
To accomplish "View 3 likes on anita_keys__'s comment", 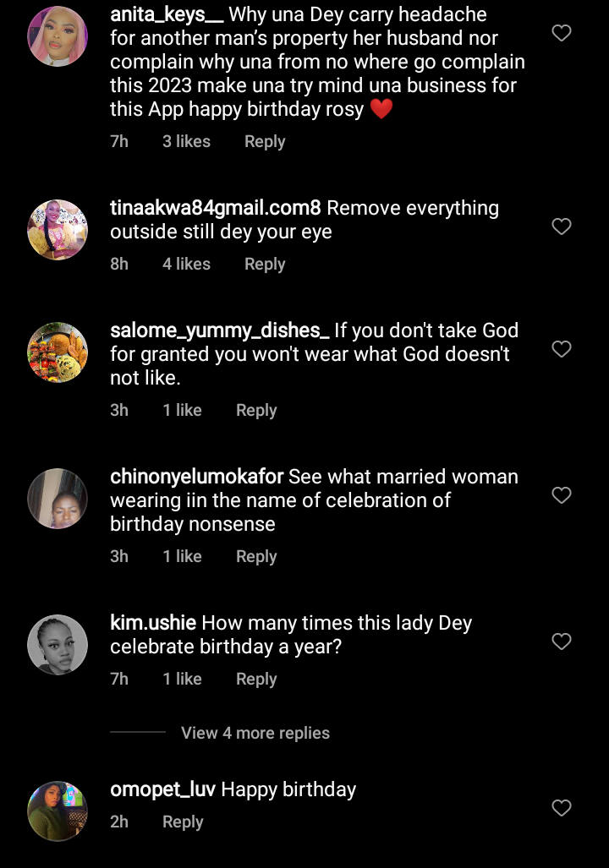I will 186,141.
